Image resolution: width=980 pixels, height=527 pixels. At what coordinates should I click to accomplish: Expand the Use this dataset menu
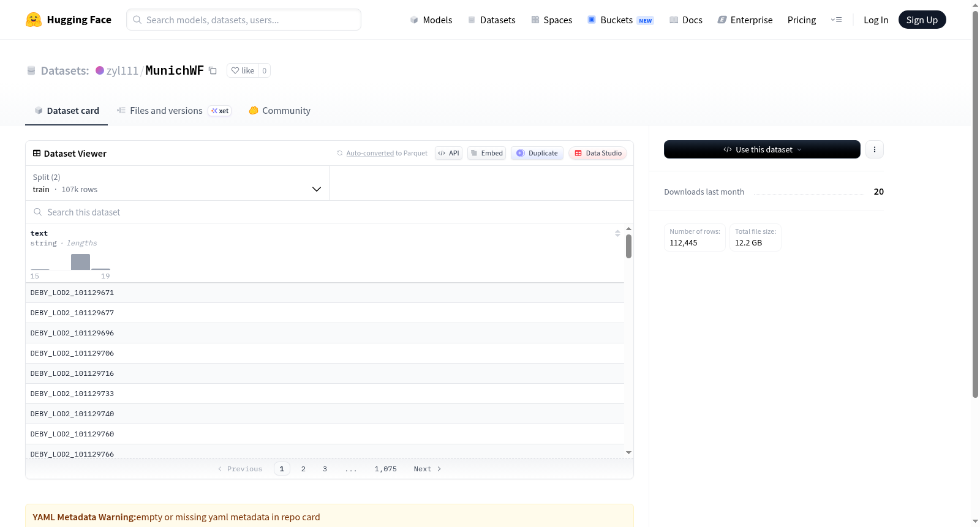tap(762, 149)
